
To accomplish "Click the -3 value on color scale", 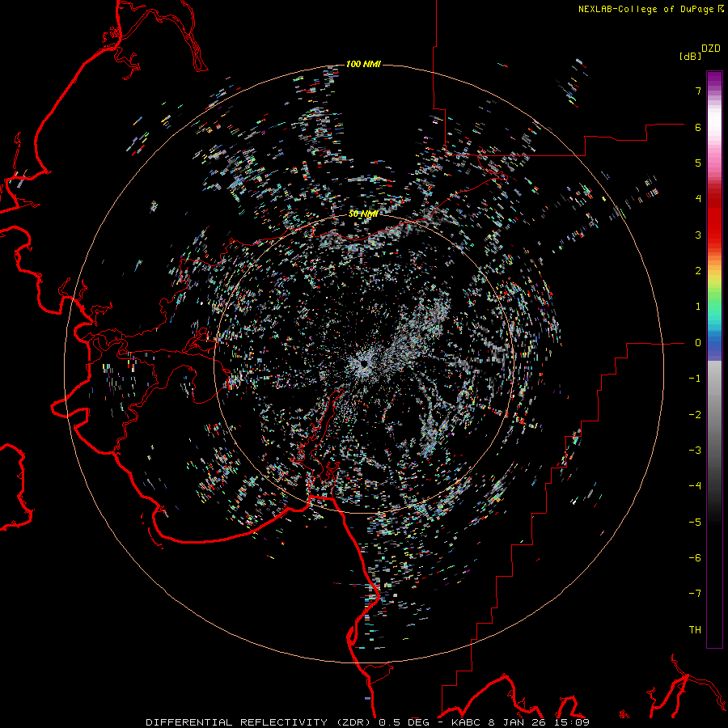I will pos(695,451).
